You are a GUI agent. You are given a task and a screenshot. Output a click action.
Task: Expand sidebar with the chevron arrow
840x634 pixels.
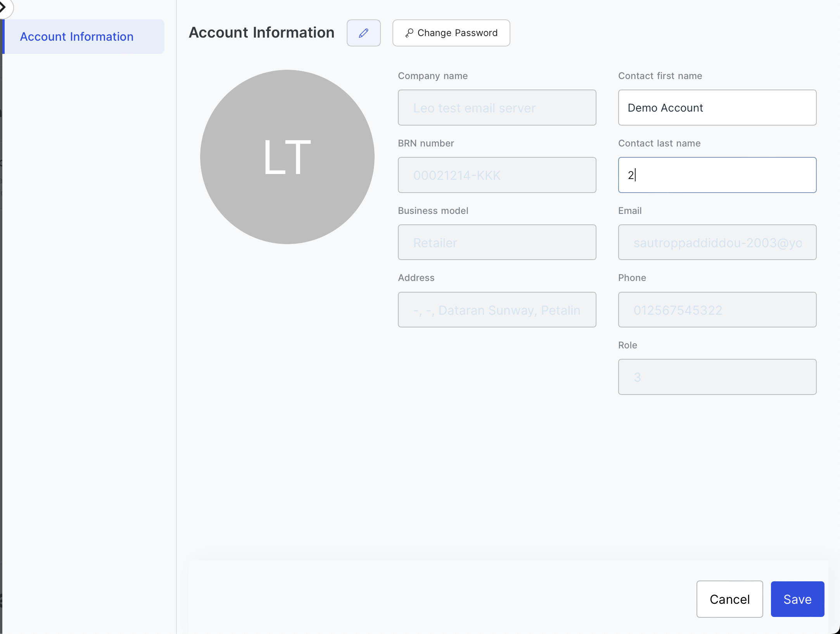click(3, 7)
